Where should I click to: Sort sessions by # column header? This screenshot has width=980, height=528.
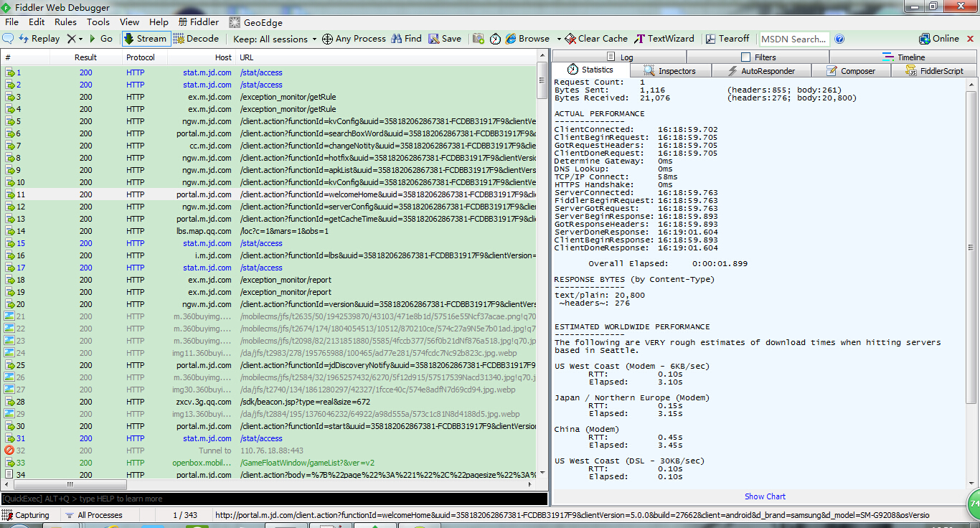click(25, 57)
